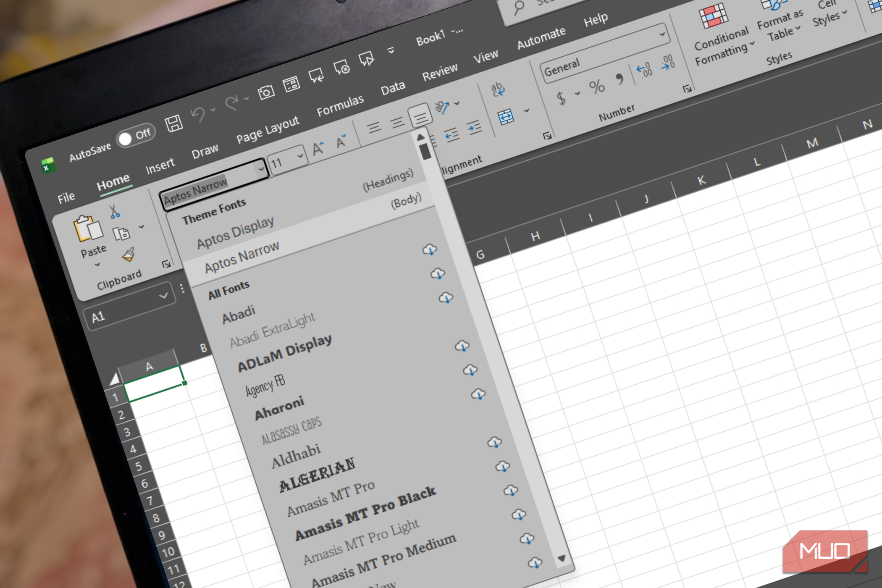Screen dimensions: 882x588
Task: Switch to the Formulas tab
Action: (x=340, y=105)
